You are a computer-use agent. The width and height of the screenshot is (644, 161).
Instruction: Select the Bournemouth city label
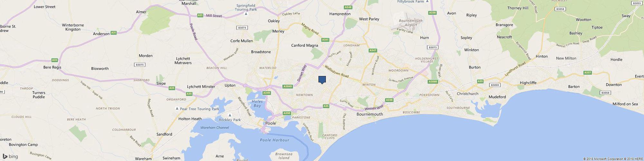370,114
